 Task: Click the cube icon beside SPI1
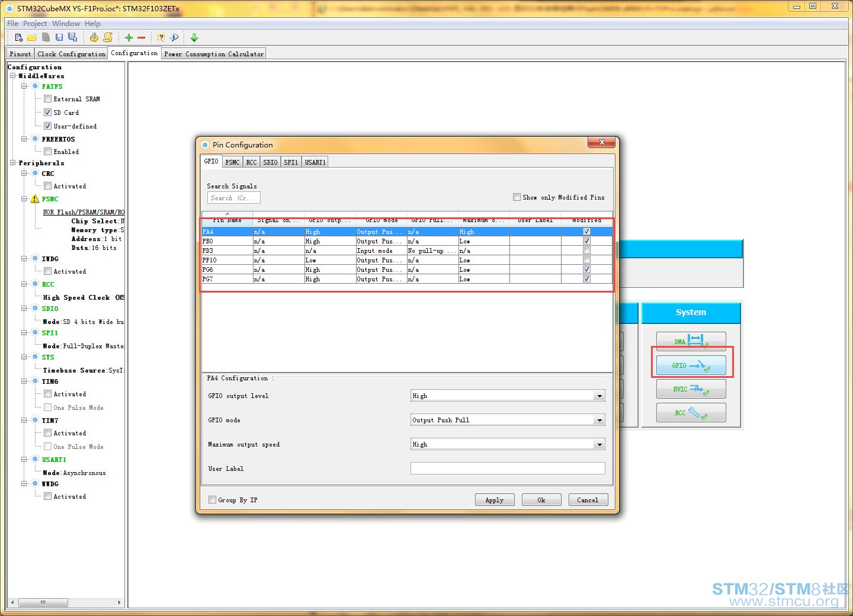35,333
